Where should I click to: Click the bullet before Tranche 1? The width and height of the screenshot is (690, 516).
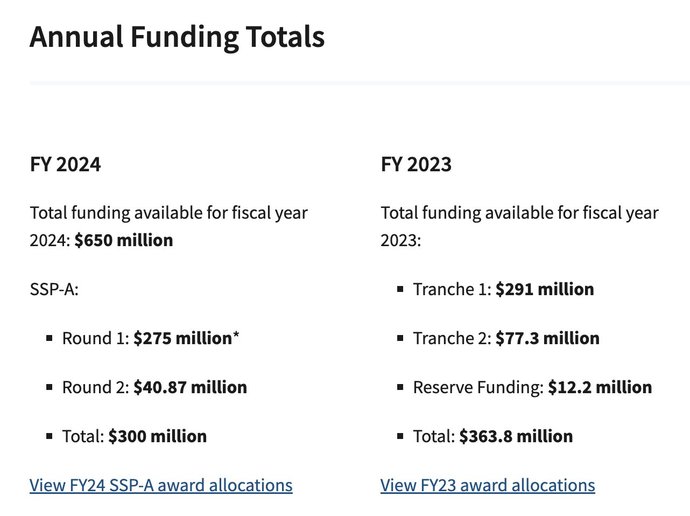pyautogui.click(x=400, y=289)
